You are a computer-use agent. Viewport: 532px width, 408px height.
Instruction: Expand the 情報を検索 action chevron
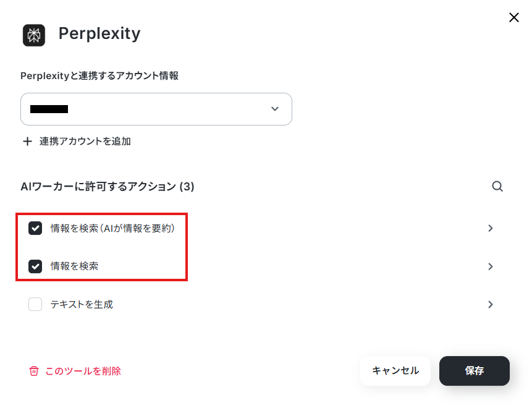click(491, 266)
